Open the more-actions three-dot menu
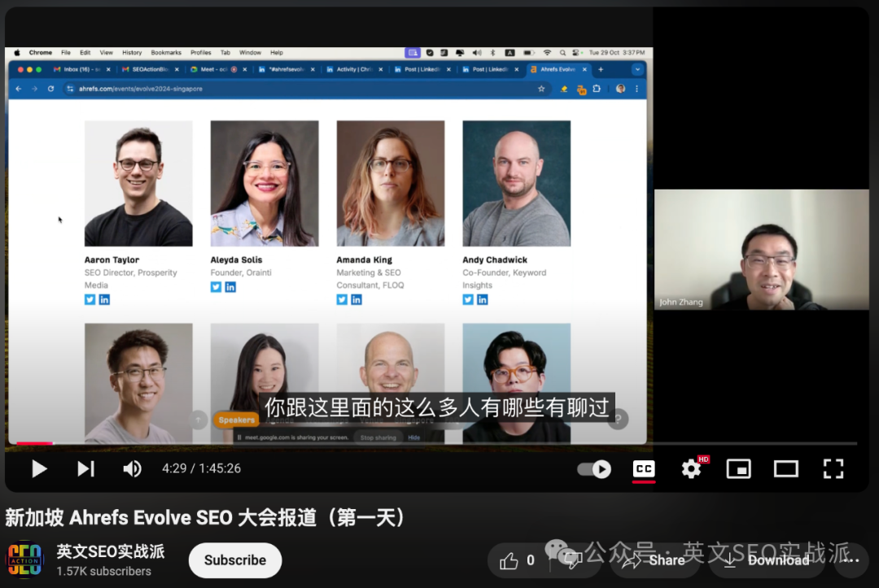879x588 pixels. pyautogui.click(x=850, y=560)
